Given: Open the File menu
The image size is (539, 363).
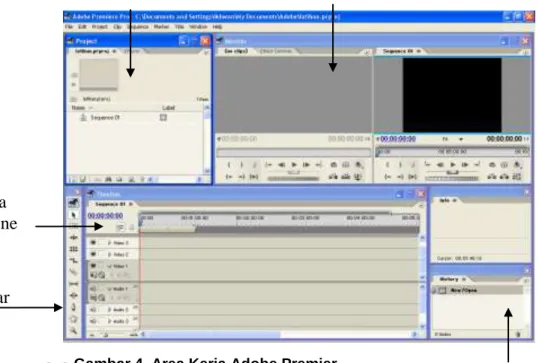Looking at the screenshot, I should (x=69, y=27).
